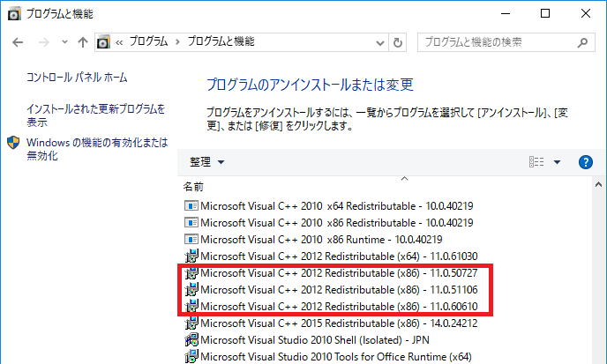Viewport: 607px width, 364px height.
Task: Click the shield icon beside Windows の機能
Action: (13, 143)
